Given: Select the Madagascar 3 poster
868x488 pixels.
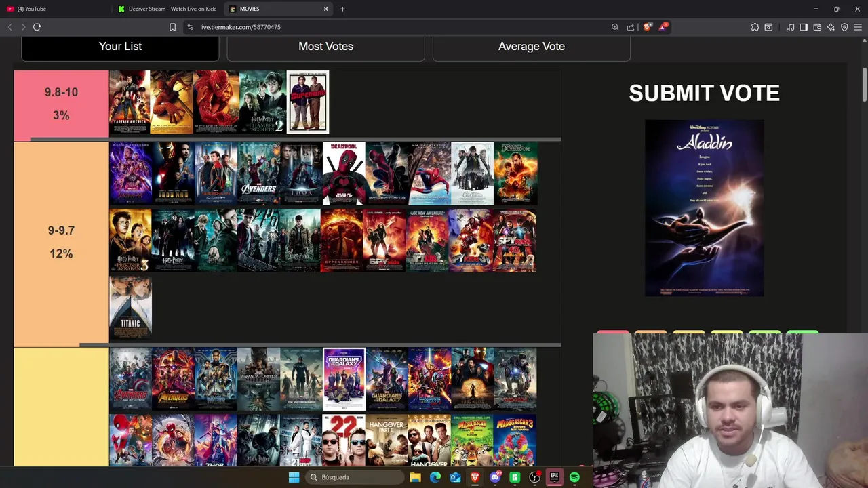Looking at the screenshot, I should coord(515,441).
